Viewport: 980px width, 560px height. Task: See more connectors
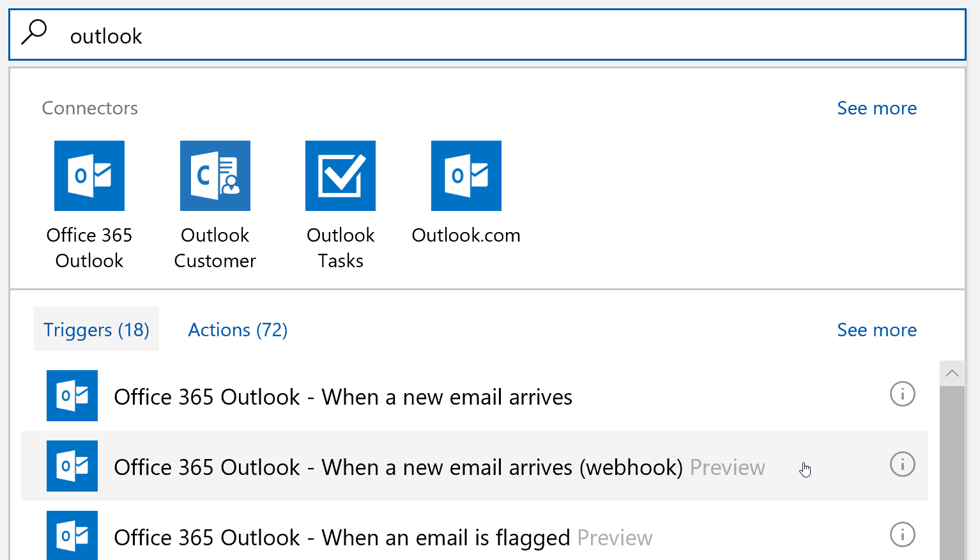coord(877,107)
